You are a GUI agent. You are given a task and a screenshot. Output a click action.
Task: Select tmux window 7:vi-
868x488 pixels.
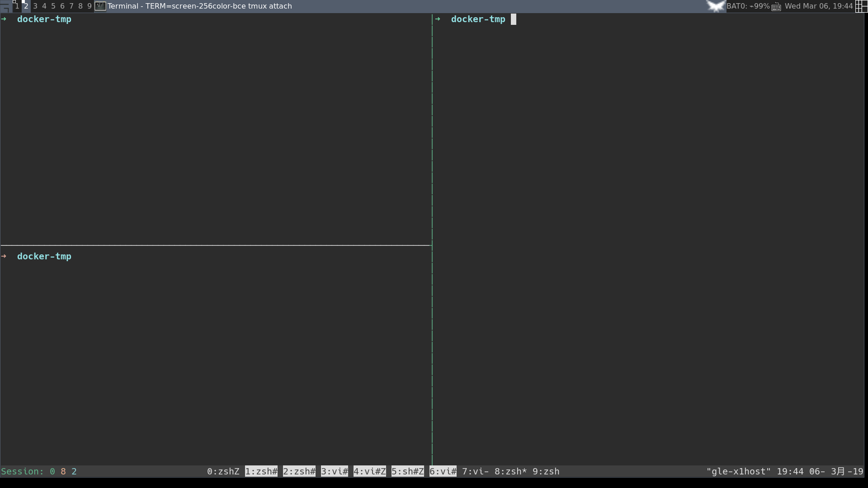(475, 471)
